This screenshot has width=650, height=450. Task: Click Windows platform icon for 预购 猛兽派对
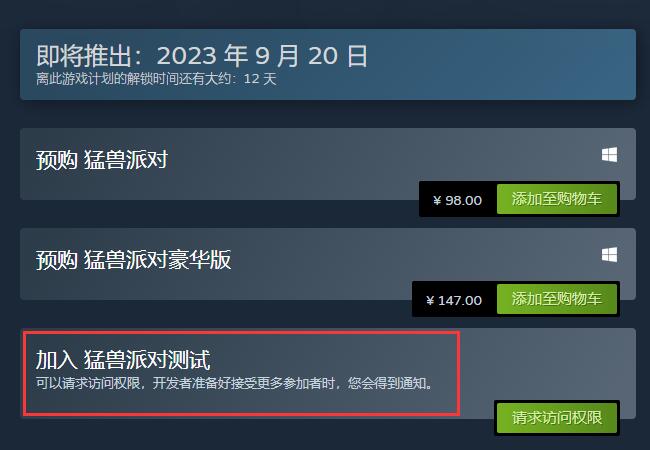(609, 155)
